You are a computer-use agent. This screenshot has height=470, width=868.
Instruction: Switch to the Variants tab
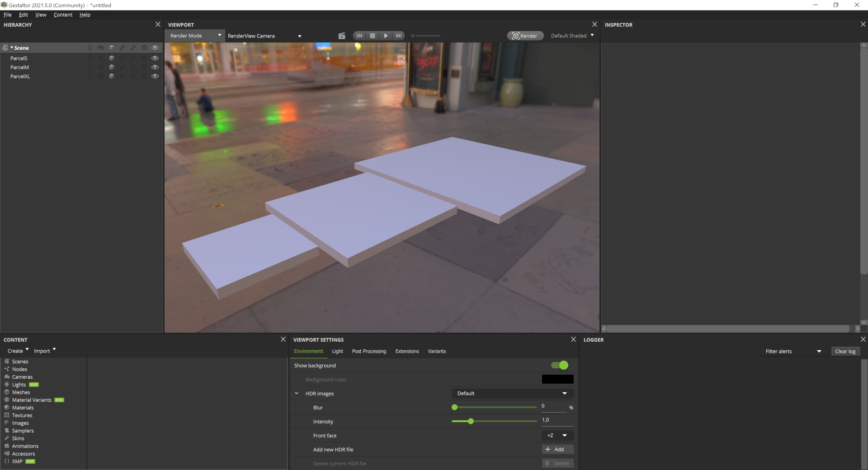[x=437, y=351]
